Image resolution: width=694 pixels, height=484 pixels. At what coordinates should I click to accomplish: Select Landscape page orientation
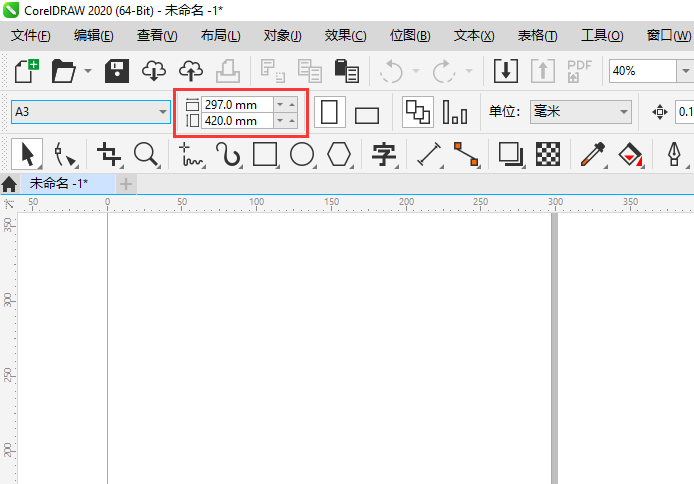(367, 116)
